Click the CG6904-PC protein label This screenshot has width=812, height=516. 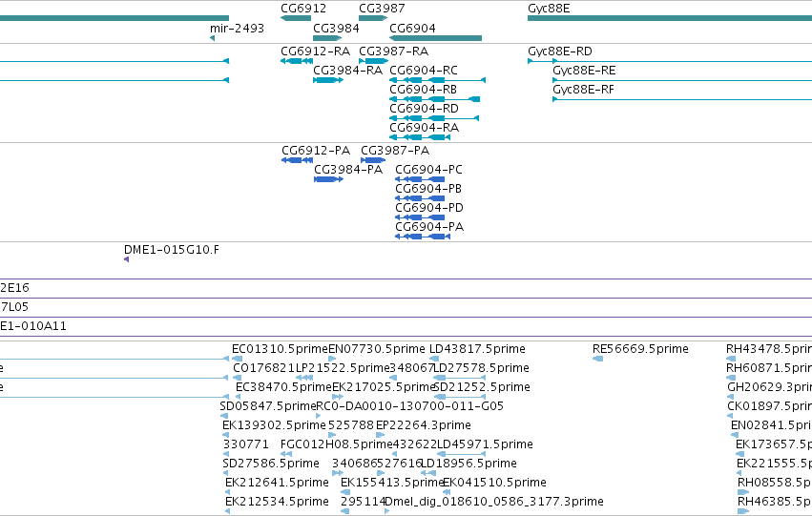pos(428,170)
